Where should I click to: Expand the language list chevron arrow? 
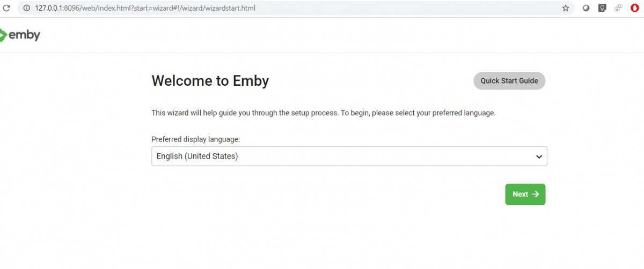(539, 156)
